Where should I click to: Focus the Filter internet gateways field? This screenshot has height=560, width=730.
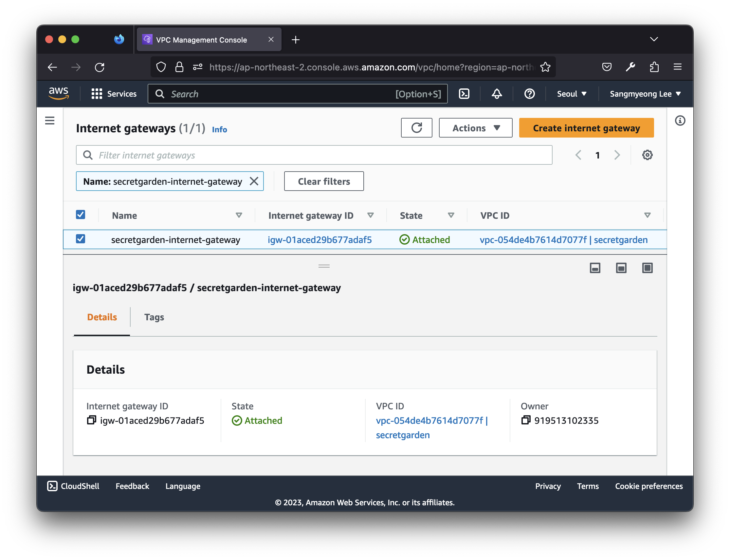(314, 155)
